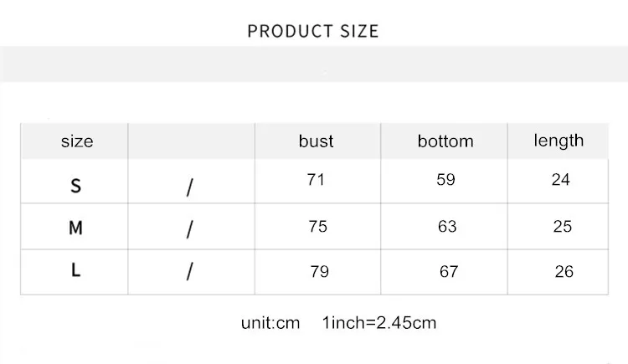This screenshot has width=628, height=364.
Task: Click bottom value 63 in M row
Action: point(447,226)
